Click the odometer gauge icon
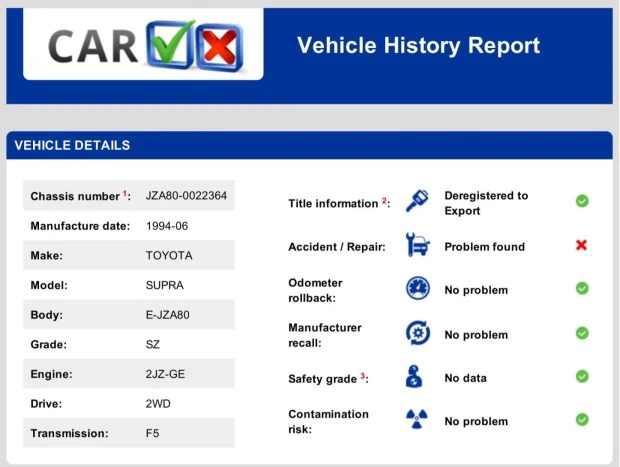620x467 pixels. (418, 288)
